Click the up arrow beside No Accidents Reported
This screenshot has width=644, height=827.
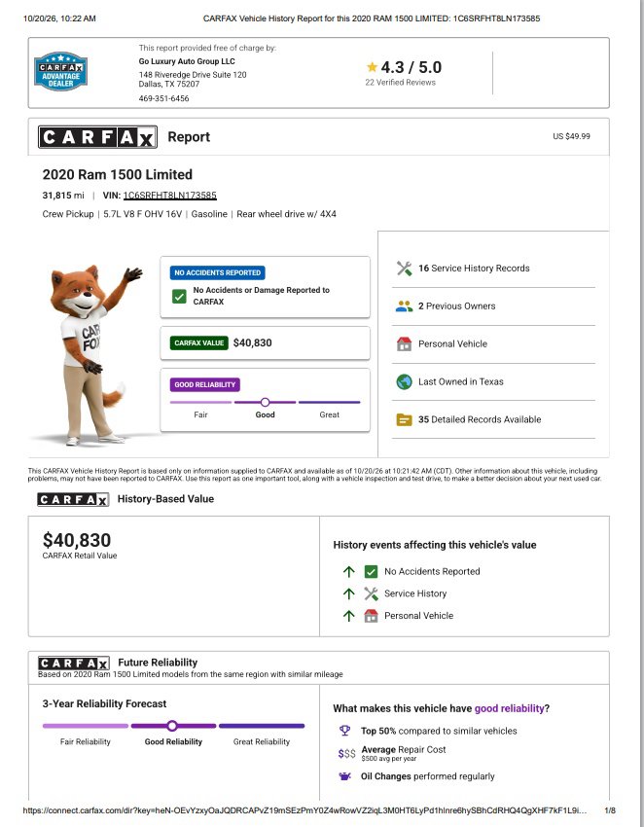pyautogui.click(x=348, y=572)
